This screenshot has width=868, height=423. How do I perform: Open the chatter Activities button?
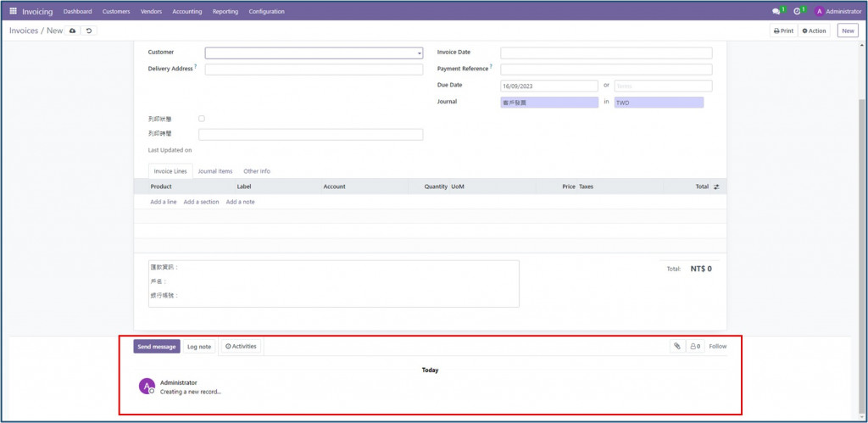pyautogui.click(x=242, y=346)
